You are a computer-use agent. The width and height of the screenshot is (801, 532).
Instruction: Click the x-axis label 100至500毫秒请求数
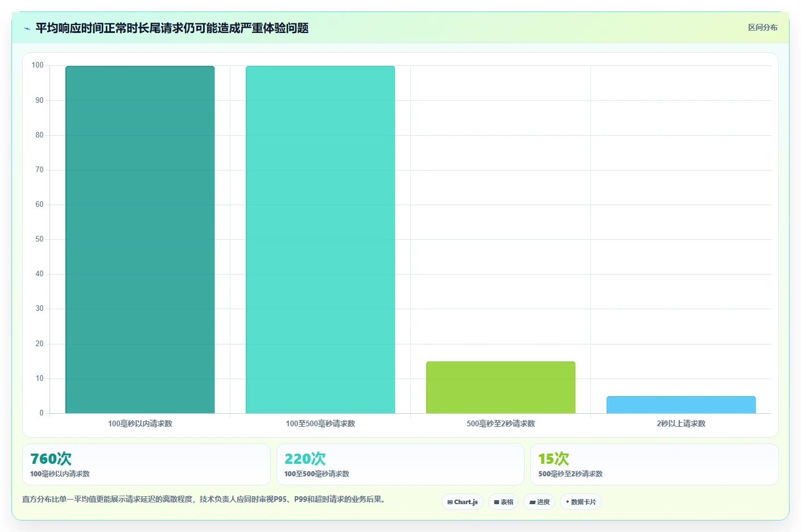pos(320,423)
